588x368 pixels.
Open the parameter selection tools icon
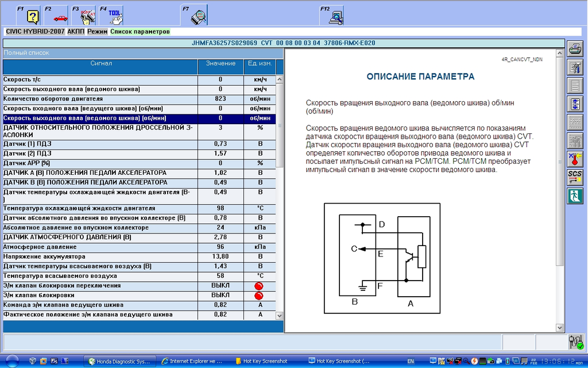coord(575,68)
